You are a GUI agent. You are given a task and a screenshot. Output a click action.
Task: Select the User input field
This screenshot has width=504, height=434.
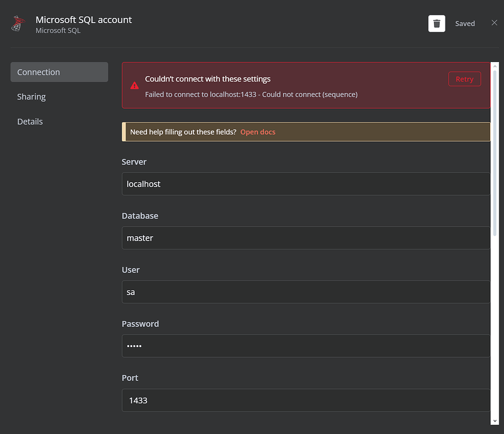(x=306, y=292)
